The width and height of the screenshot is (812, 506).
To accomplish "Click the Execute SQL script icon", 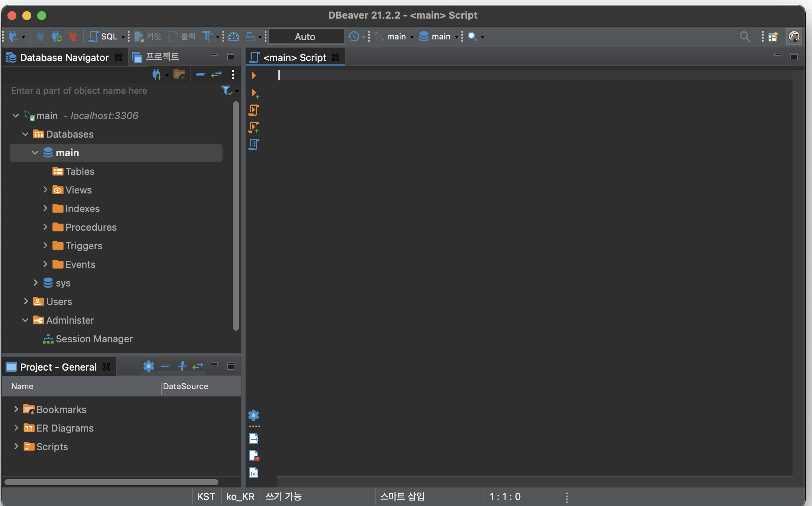I will [x=254, y=110].
